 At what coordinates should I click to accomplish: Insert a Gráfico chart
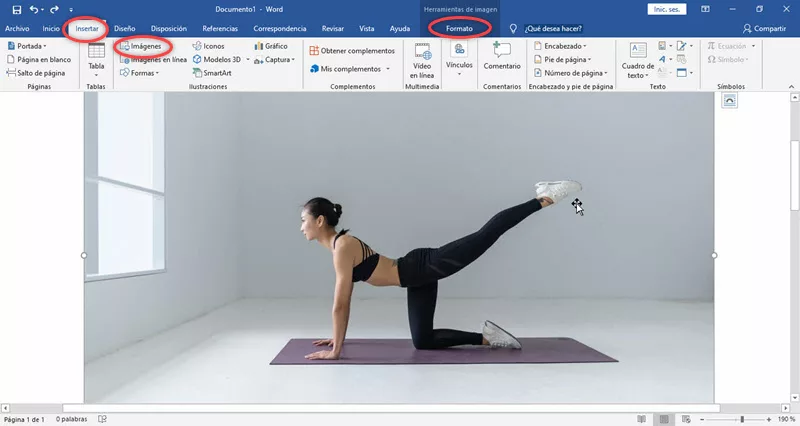click(271, 46)
